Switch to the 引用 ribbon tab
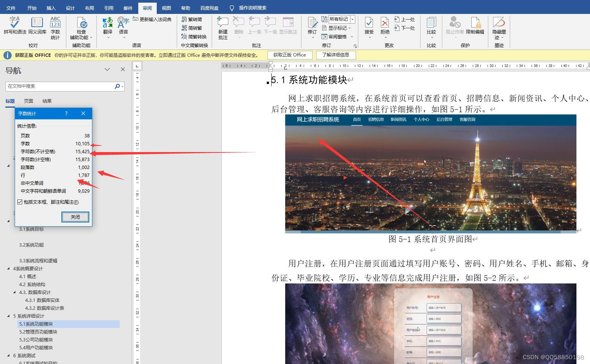This screenshot has width=590, height=364. tap(109, 8)
